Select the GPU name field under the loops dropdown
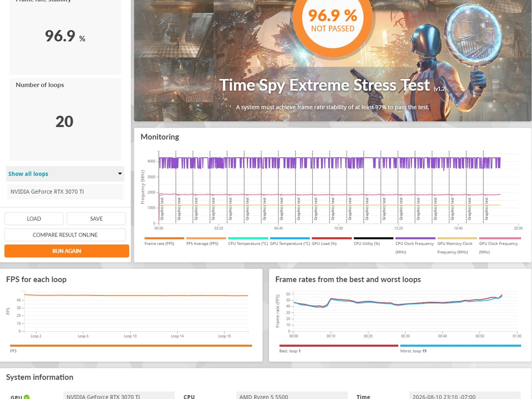 pyautogui.click(x=65, y=192)
